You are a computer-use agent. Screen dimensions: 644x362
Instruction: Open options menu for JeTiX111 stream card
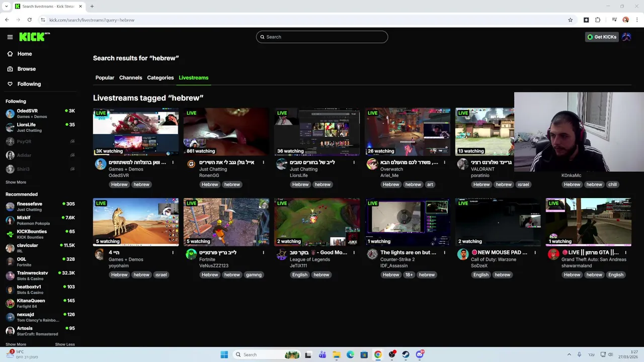pyautogui.click(x=354, y=252)
